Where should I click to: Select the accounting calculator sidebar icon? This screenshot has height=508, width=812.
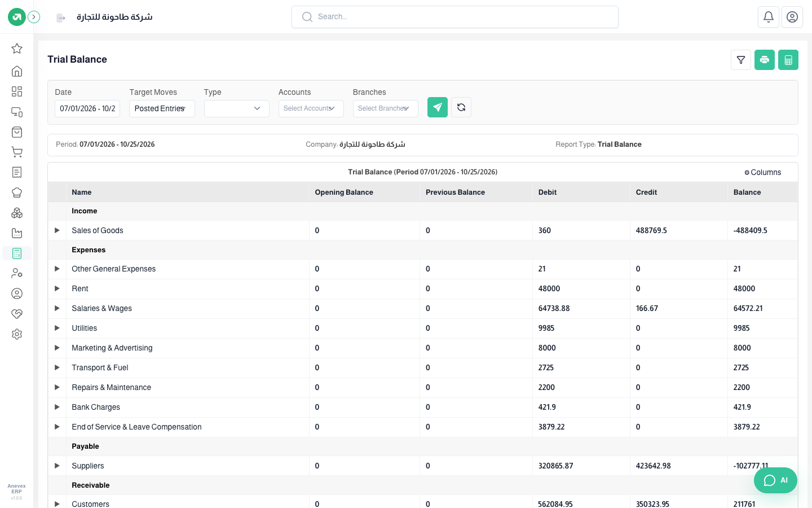point(17,253)
